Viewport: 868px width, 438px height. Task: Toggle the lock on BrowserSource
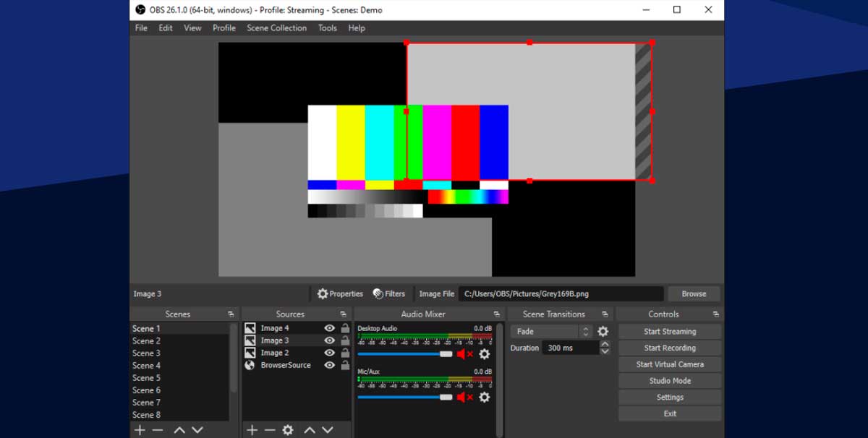(345, 365)
